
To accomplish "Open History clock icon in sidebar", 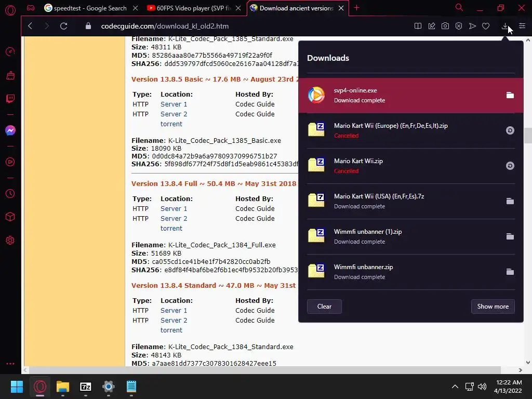I will pyautogui.click(x=10, y=193).
